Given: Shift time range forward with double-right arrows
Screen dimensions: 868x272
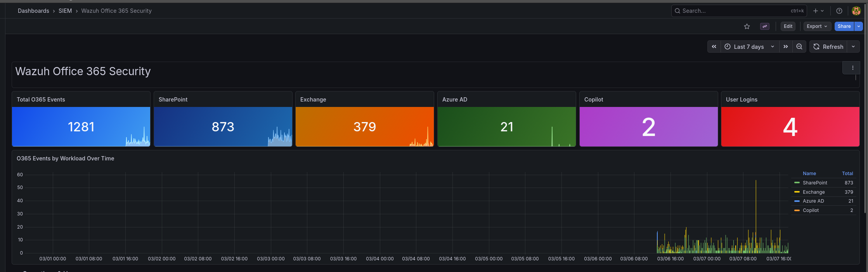Looking at the screenshot, I should pos(786,46).
